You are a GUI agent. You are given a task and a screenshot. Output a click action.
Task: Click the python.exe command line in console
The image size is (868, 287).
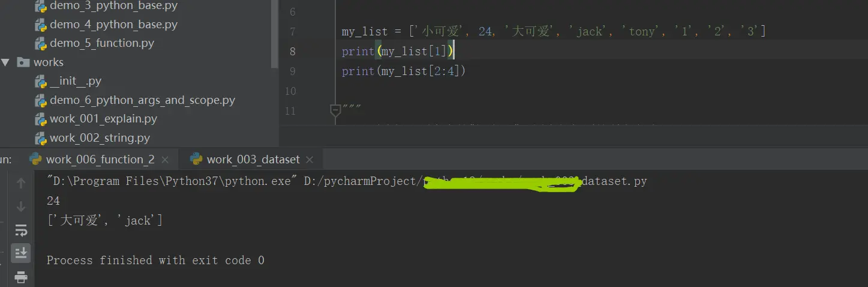[x=347, y=181]
